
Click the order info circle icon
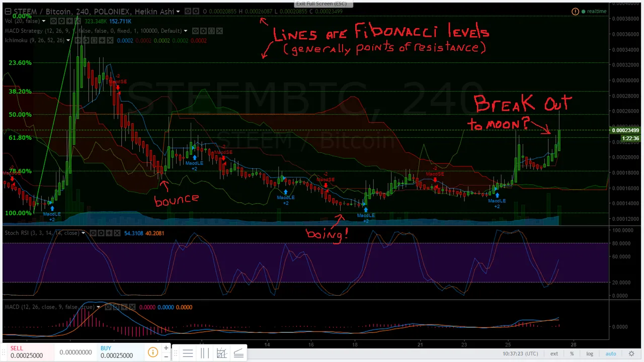pos(152,352)
